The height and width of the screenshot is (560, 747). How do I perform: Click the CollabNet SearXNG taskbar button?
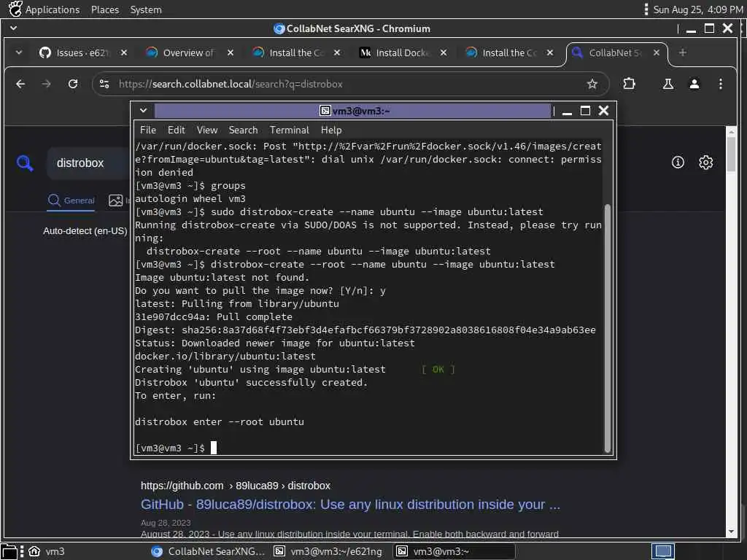pos(208,551)
